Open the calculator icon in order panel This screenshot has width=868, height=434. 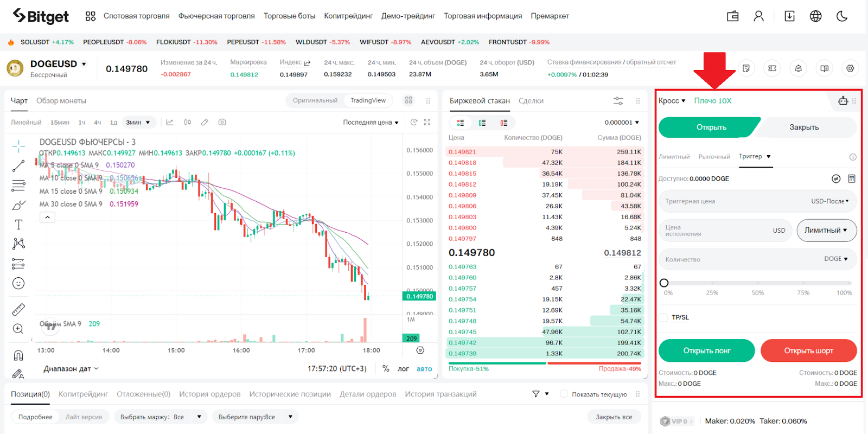[x=852, y=178]
